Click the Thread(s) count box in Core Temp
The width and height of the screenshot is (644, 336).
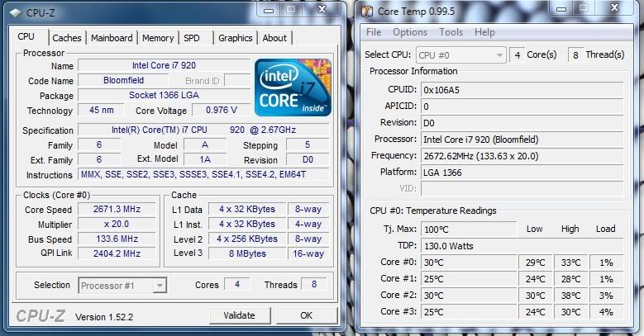click(x=575, y=55)
